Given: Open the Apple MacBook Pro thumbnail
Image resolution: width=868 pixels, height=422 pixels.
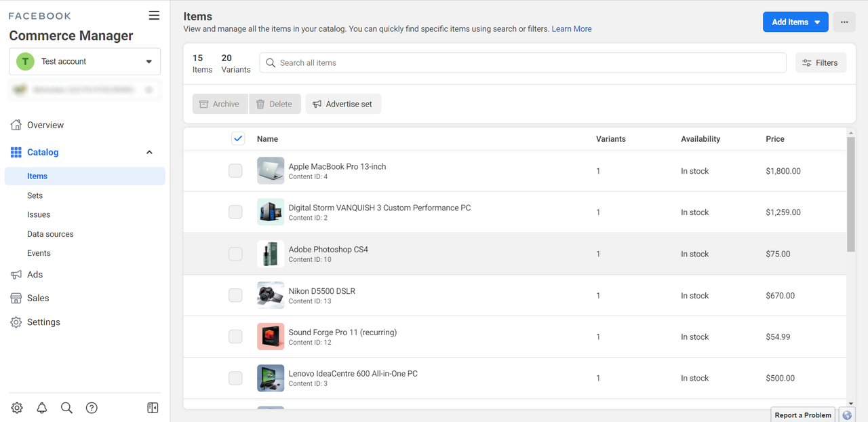Looking at the screenshot, I should (x=271, y=171).
